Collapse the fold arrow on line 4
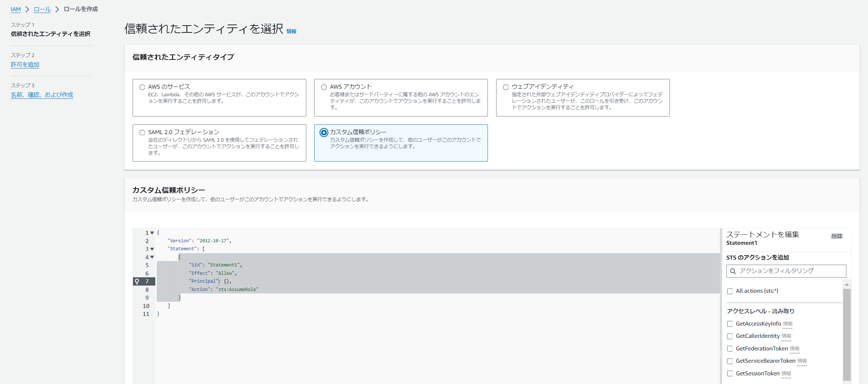This screenshot has height=384, width=868. [x=152, y=257]
